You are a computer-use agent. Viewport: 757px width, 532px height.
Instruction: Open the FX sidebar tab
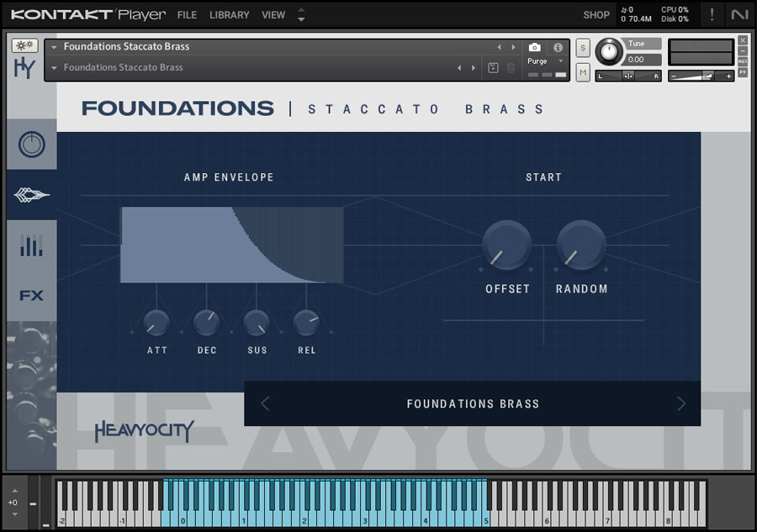[x=31, y=295]
